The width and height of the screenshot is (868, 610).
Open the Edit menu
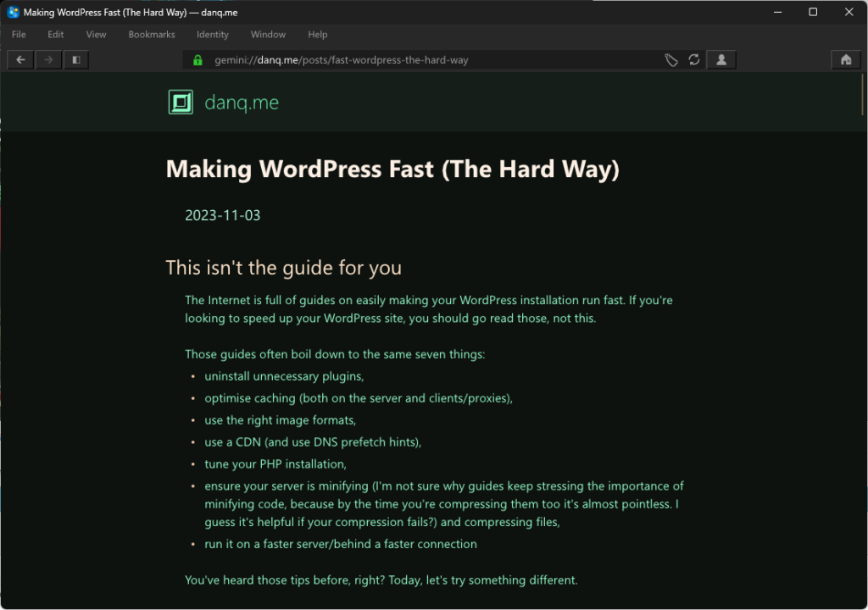point(55,34)
